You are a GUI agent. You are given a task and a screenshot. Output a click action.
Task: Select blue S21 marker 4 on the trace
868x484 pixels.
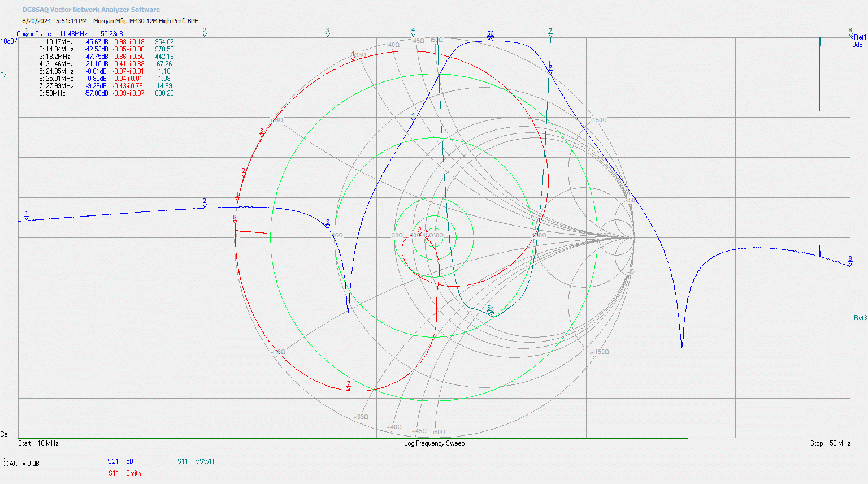413,117
